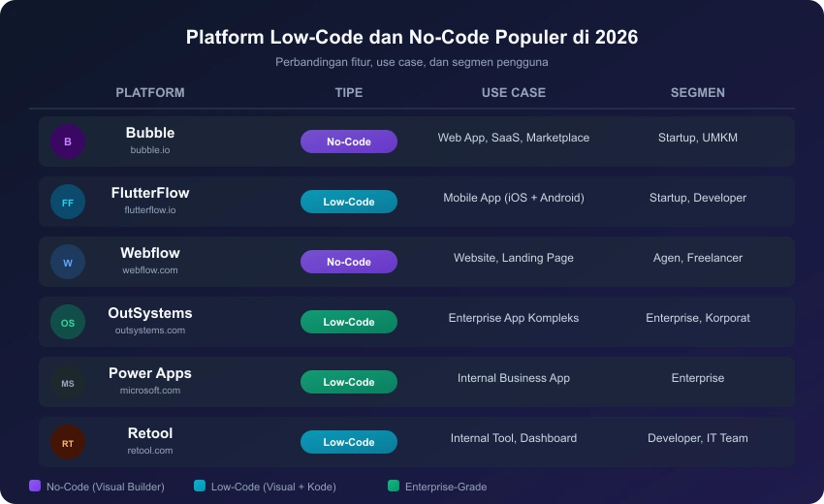Screen dimensions: 824x504
Task: Click the Retool platform name
Action: [150, 433]
